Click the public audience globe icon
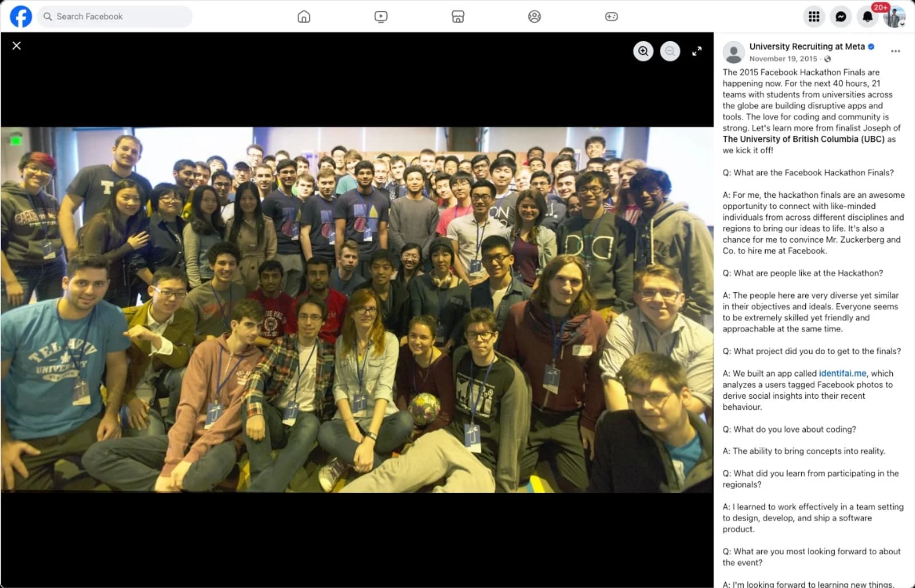915x588 pixels. [x=828, y=59]
